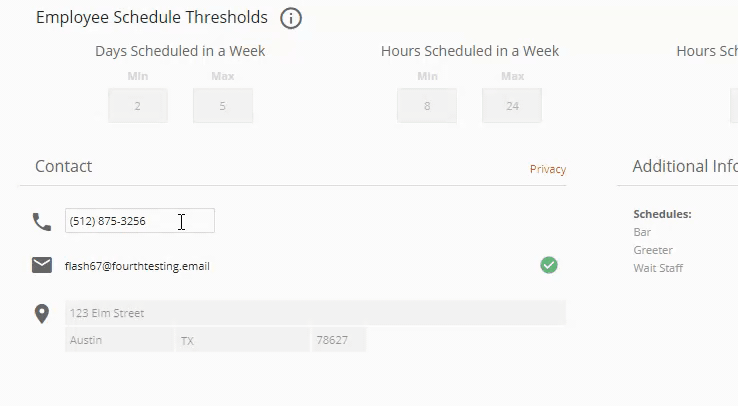Click the green email verified checkmark
The image size is (738, 406).
548,265
